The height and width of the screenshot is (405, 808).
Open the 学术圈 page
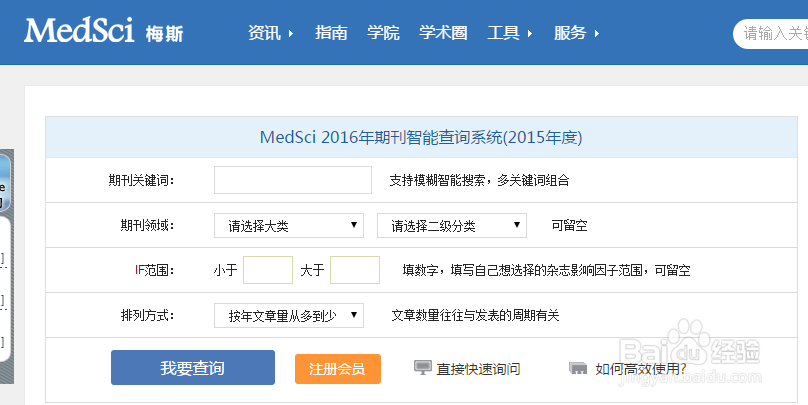point(443,33)
